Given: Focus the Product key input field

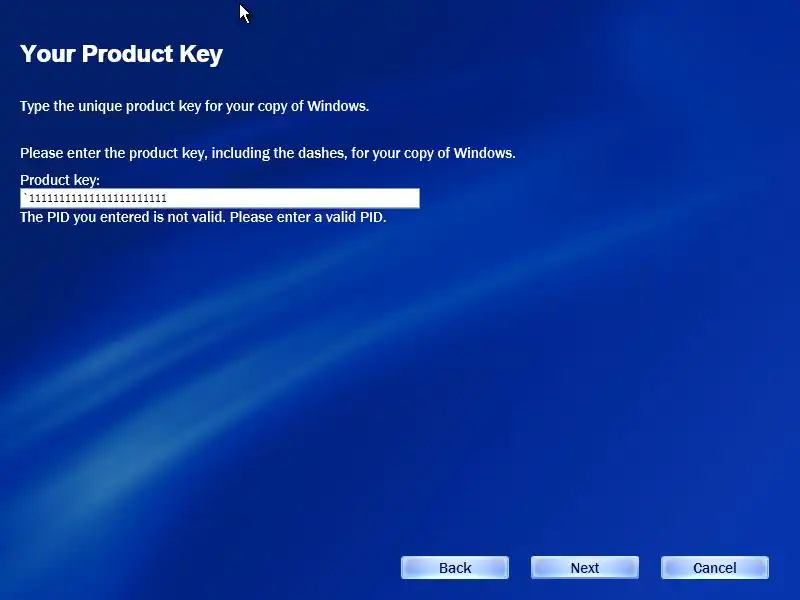Looking at the screenshot, I should point(220,198).
